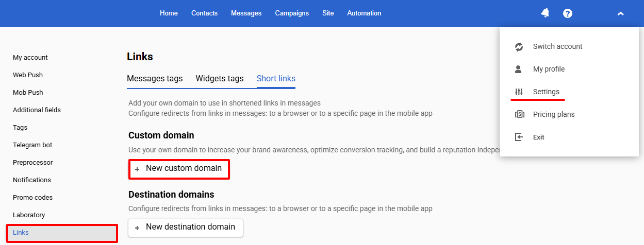Open My account in the sidebar
Screen dimensions: 644x245
[30, 58]
